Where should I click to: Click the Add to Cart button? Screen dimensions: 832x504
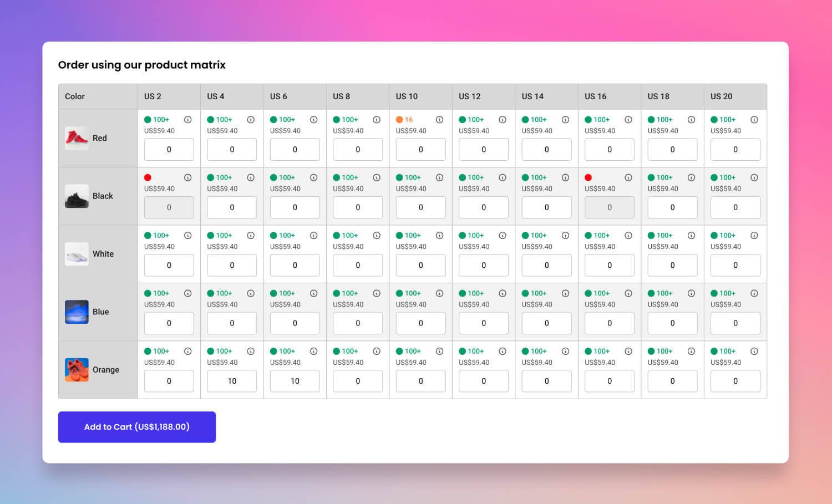[x=137, y=427]
